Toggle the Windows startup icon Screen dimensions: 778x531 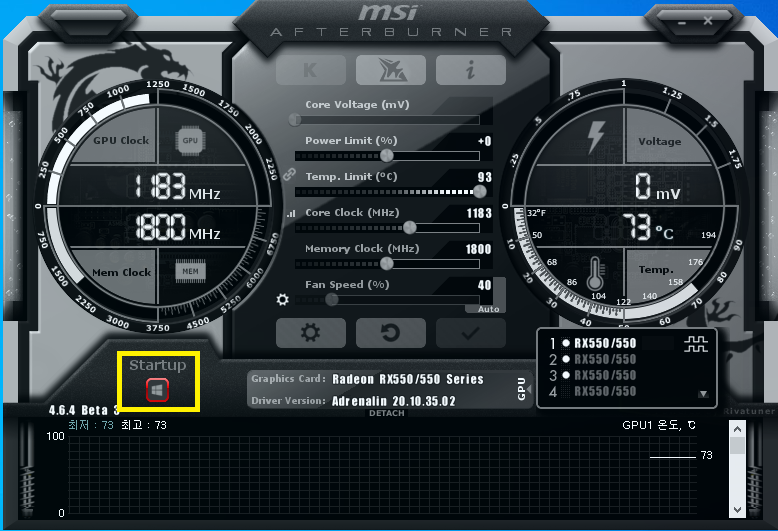[x=157, y=390]
